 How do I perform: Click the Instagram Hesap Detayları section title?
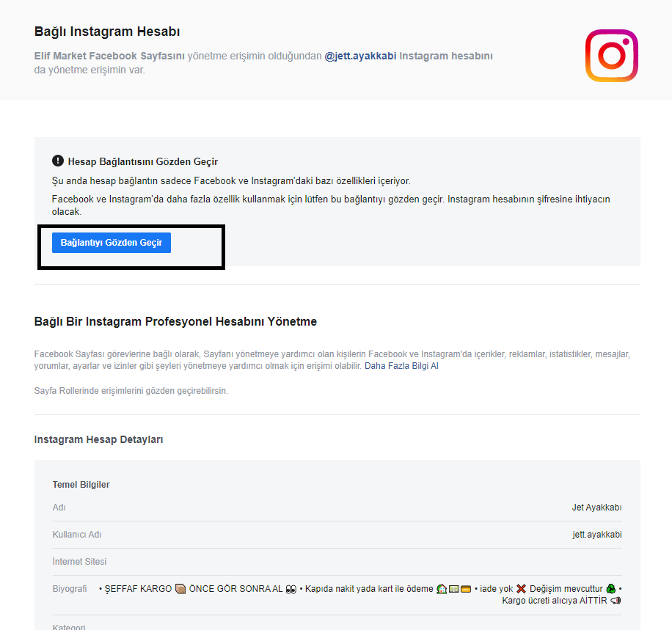(x=98, y=440)
